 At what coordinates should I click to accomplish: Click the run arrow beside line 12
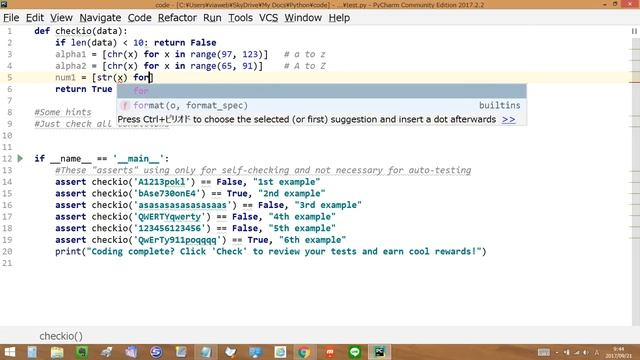coord(20,158)
